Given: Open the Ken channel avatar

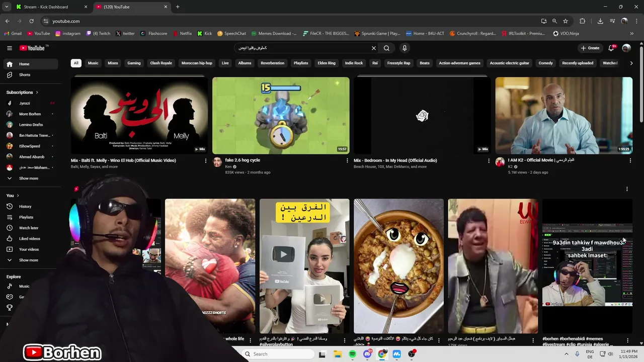Looking at the screenshot, I should [217, 162].
